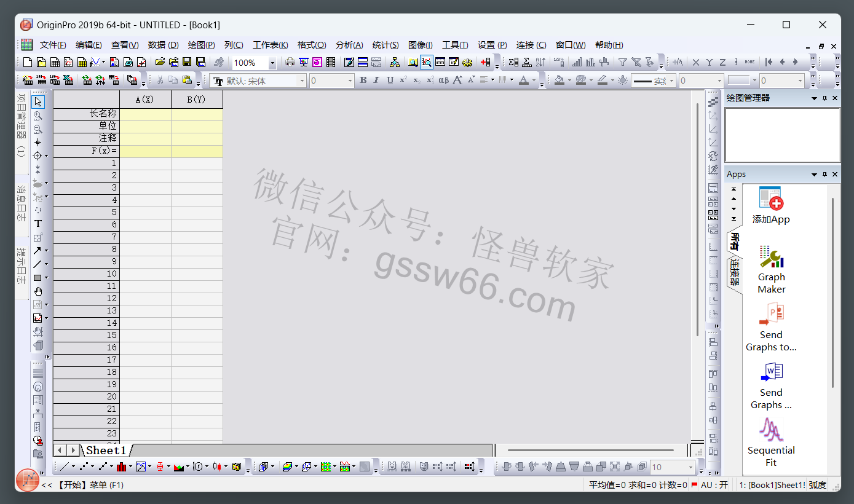The width and height of the screenshot is (854, 504).
Task: Open Sequential Fit app
Action: [x=771, y=443]
